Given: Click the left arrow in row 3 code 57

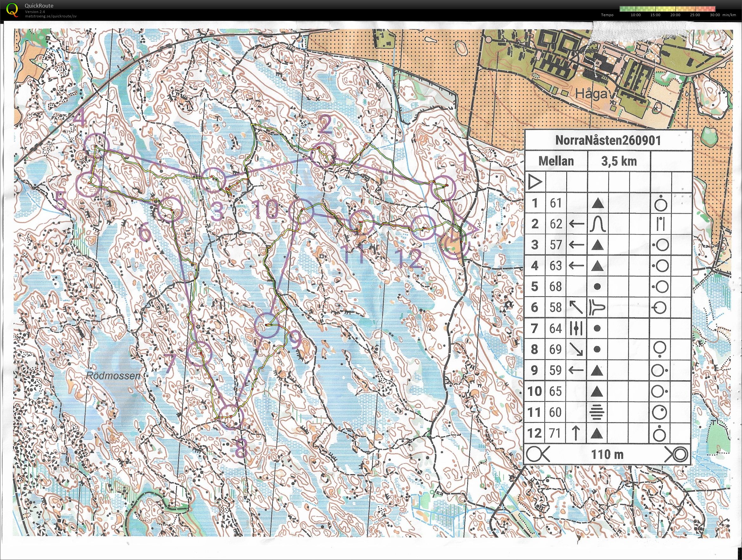Looking at the screenshot, I should pos(576,245).
